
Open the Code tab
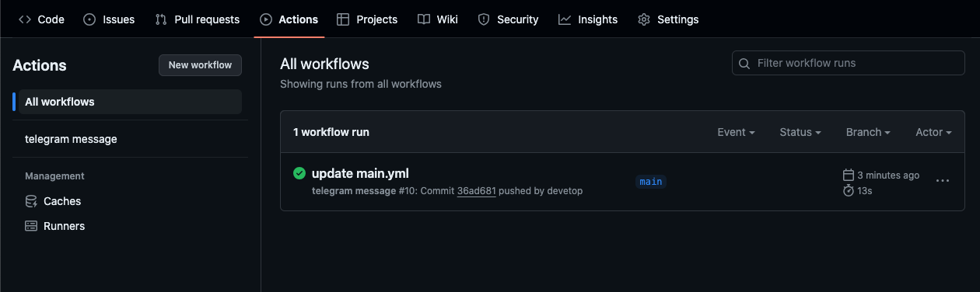point(41,19)
